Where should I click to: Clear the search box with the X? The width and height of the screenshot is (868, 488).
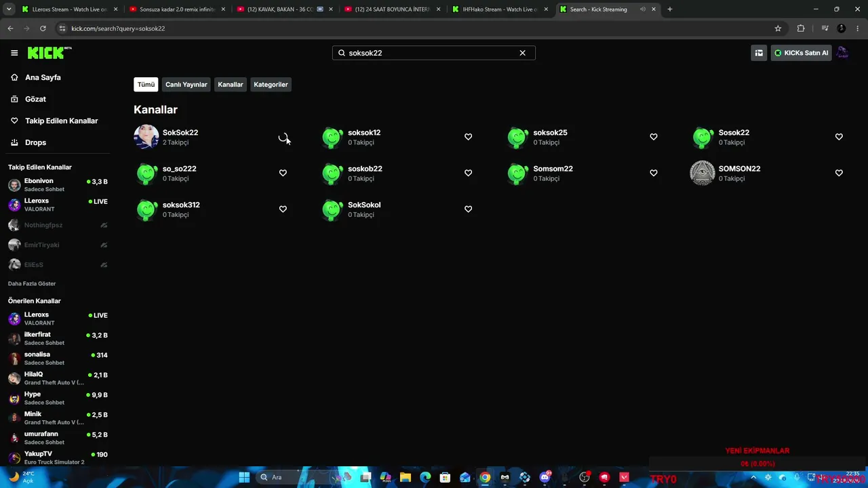[522, 53]
